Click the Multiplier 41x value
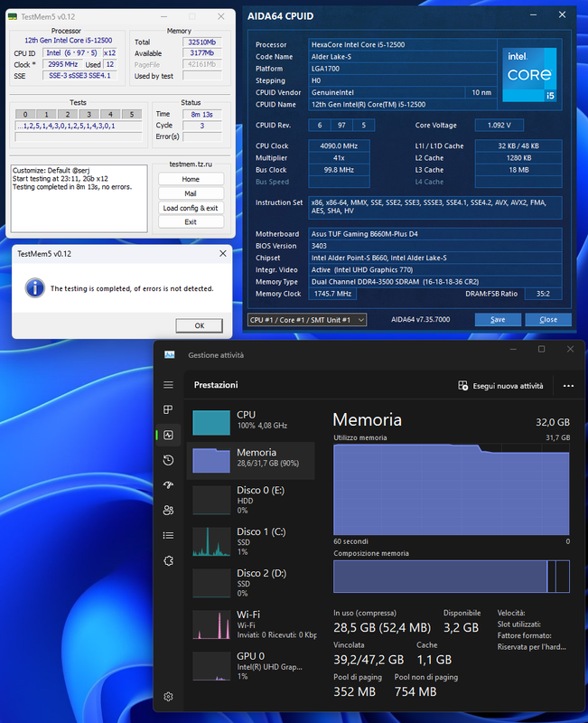This screenshot has height=723, width=588. [339, 157]
